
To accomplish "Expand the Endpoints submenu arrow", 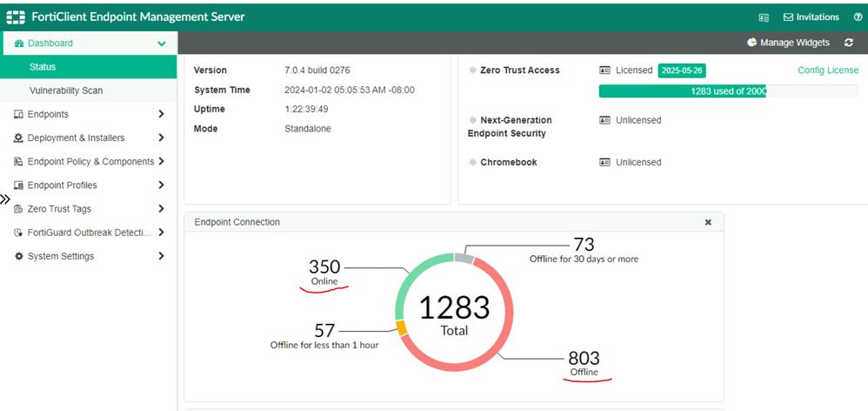I will tap(162, 114).
